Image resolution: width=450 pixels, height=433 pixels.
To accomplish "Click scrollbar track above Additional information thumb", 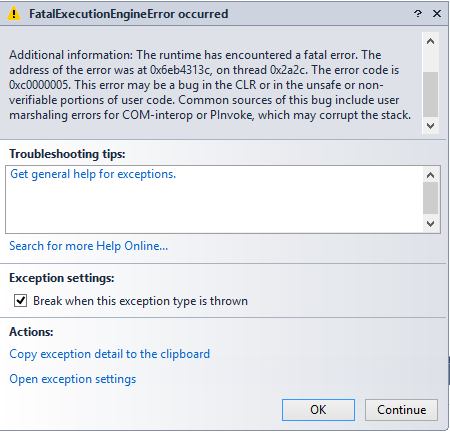I will (x=430, y=61).
